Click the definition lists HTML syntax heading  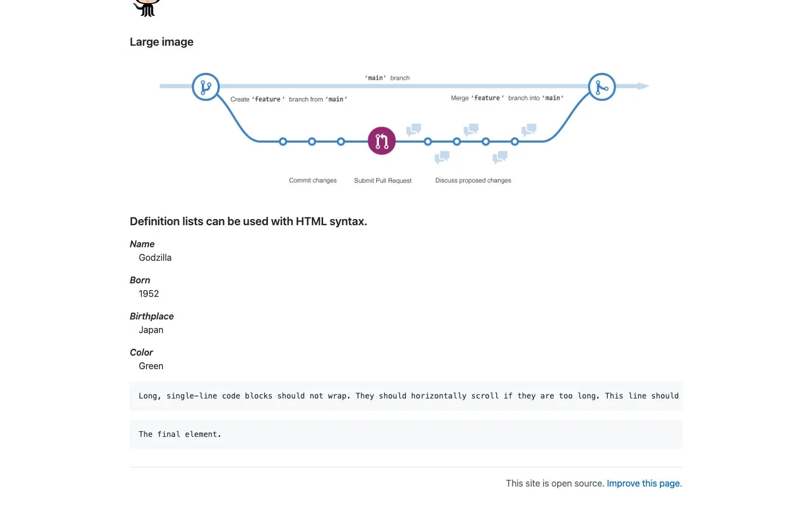[x=248, y=221]
